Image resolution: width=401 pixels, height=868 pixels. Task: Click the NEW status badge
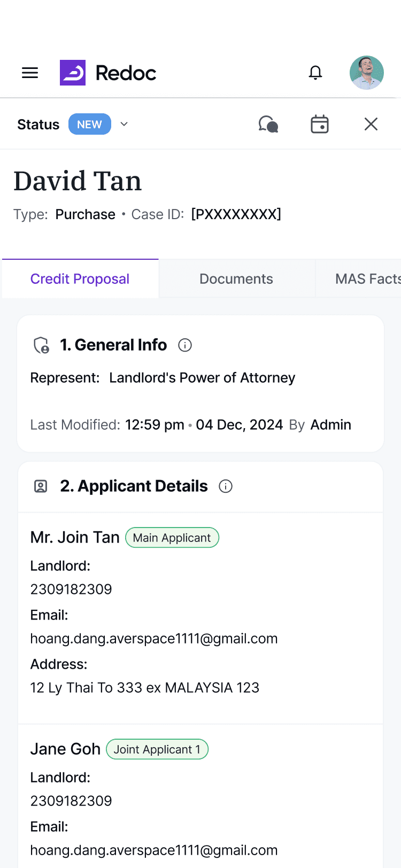point(89,125)
